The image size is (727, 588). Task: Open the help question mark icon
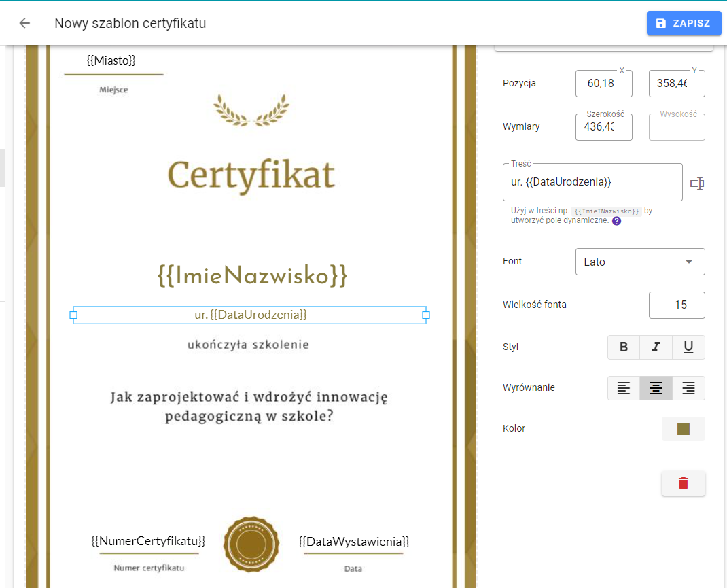pos(616,221)
